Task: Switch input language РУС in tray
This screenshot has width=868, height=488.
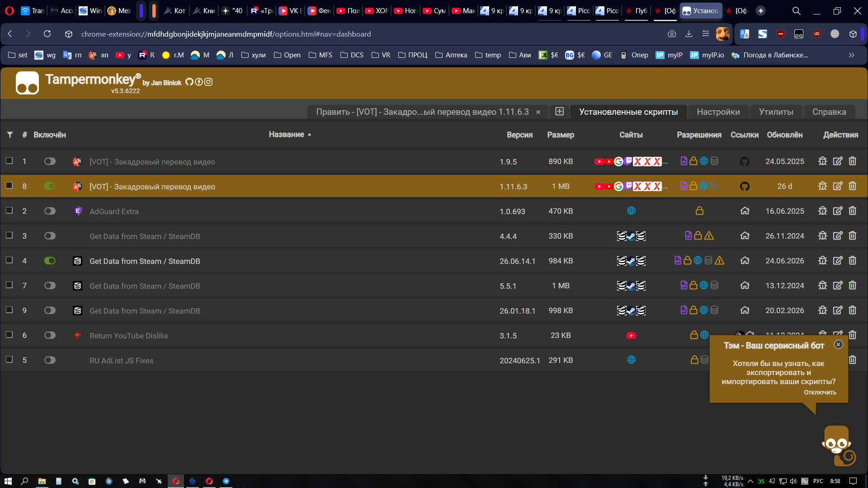Action: 818,481
